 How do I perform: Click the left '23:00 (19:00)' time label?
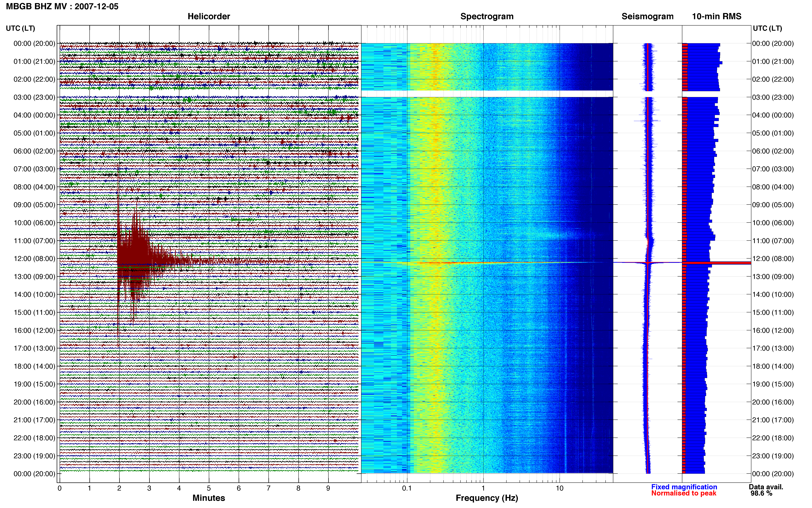click(34, 456)
